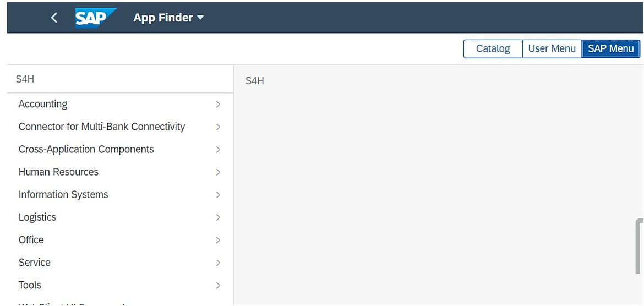This screenshot has height=306, width=644.
Task: Click the SAP logo
Action: (95, 18)
